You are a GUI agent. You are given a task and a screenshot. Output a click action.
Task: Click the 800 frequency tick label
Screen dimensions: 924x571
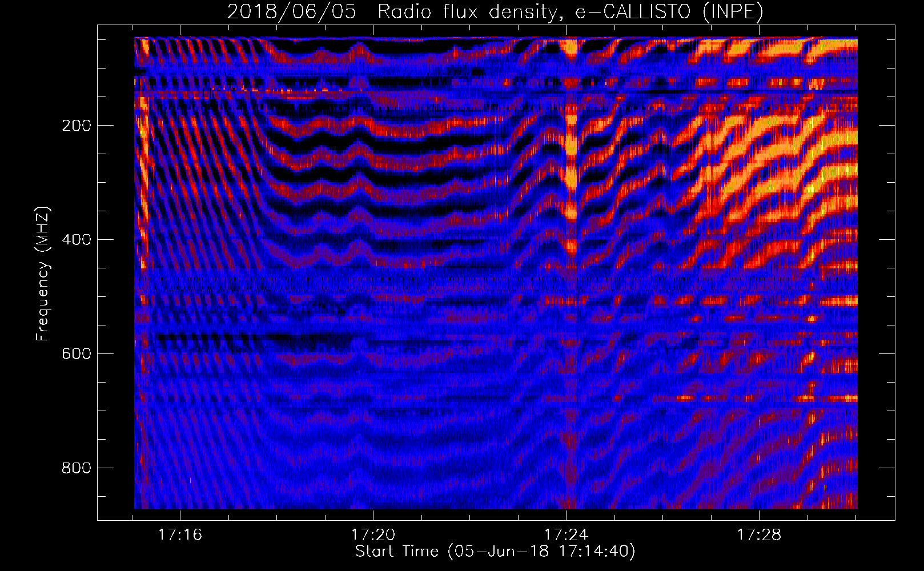coord(77,468)
